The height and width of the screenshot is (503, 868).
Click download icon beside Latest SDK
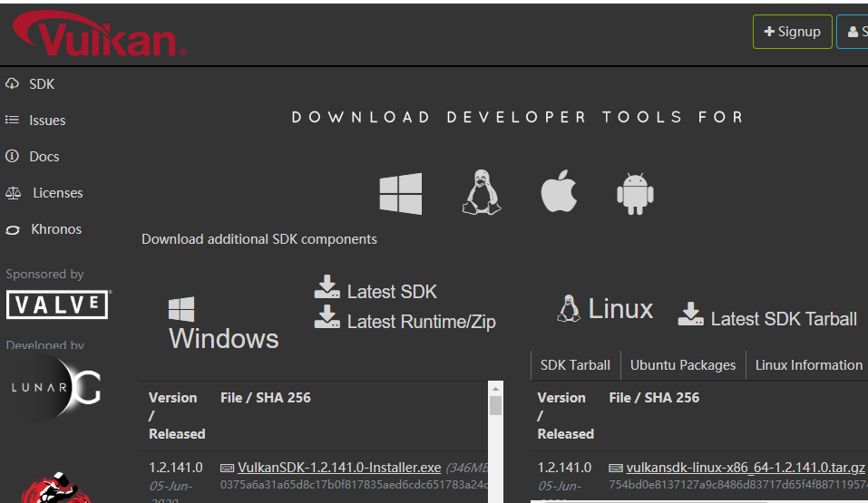(x=327, y=286)
